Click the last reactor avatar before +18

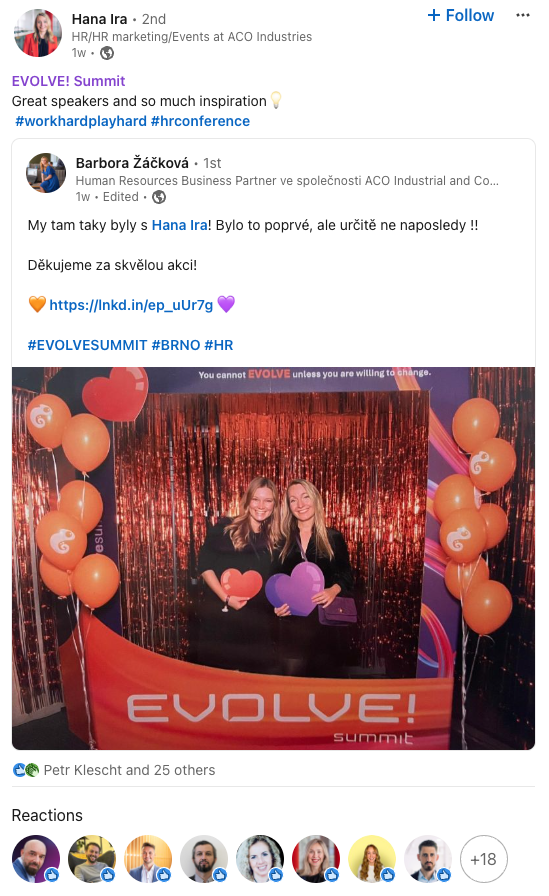[x=427, y=859]
